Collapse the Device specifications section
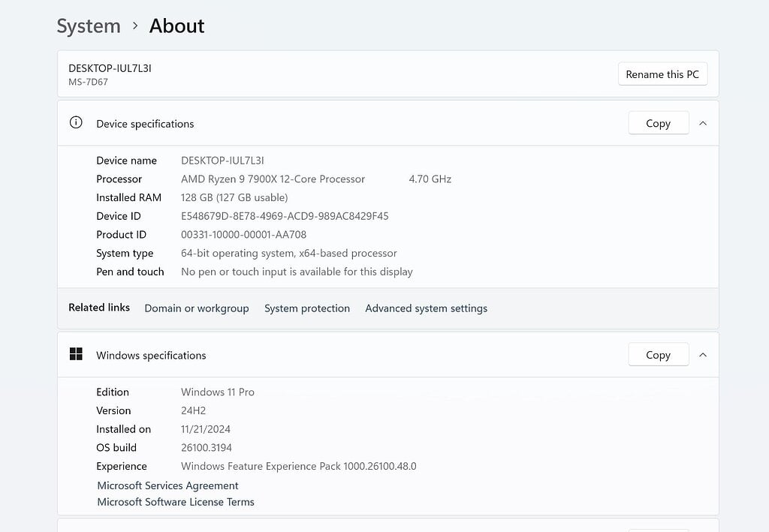This screenshot has width=769, height=532. [703, 123]
